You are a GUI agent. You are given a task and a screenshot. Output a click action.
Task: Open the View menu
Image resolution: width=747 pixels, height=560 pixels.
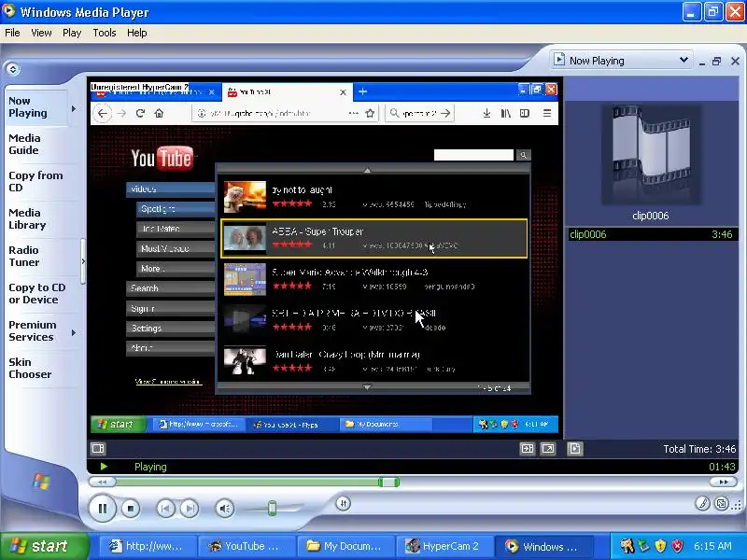(x=41, y=33)
